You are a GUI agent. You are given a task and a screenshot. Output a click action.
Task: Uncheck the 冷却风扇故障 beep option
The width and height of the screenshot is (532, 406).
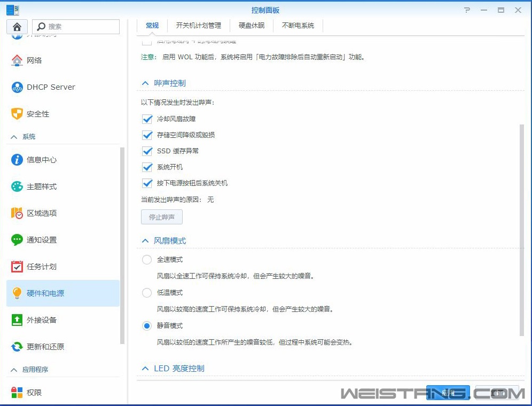147,119
